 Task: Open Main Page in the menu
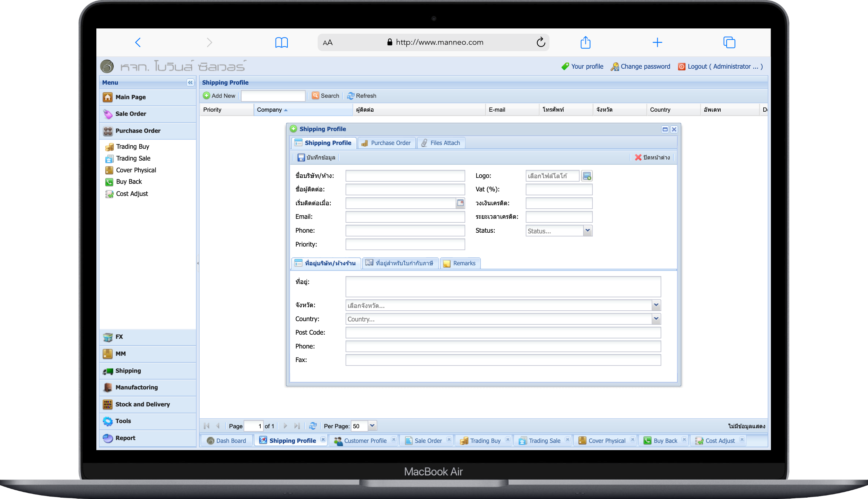click(x=148, y=97)
